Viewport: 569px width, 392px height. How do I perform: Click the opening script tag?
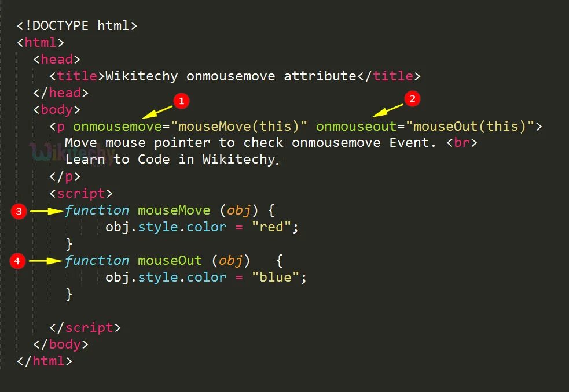point(81,193)
